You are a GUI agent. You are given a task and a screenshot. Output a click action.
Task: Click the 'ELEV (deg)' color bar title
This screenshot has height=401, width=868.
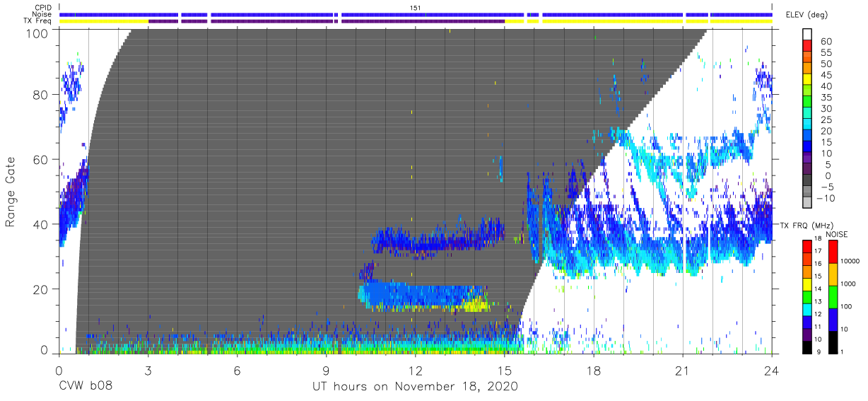point(808,15)
